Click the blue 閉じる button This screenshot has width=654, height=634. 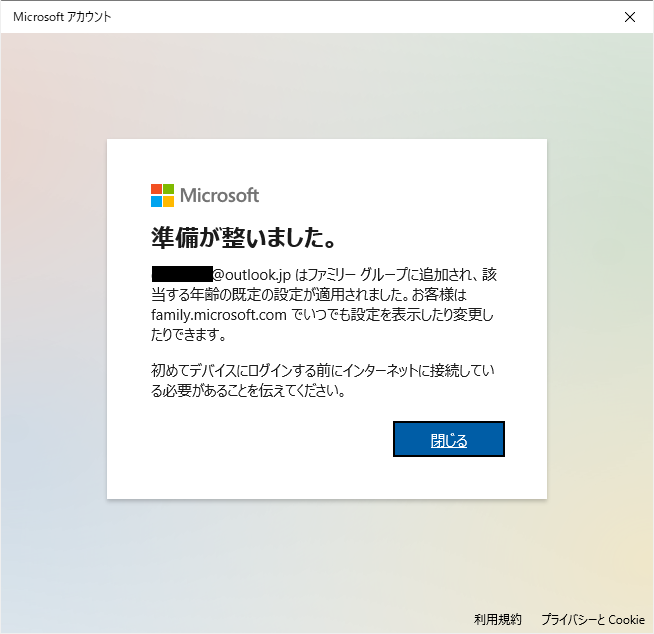coord(449,439)
